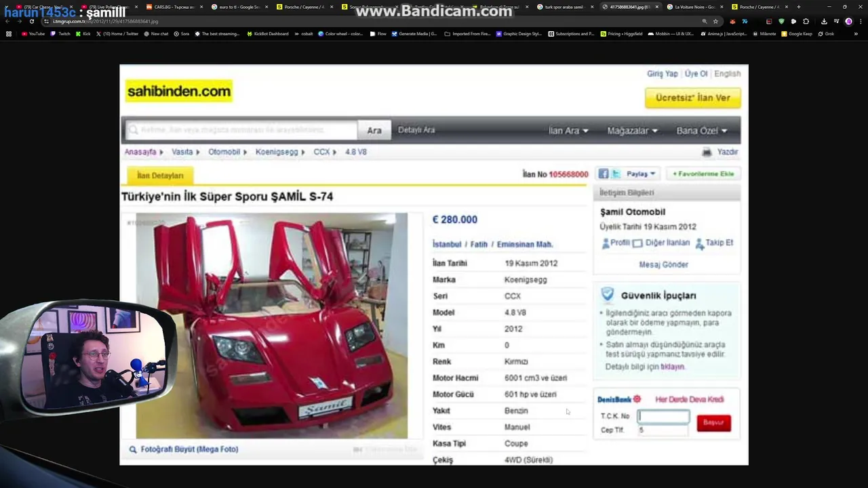Click the Ücretsiz İlan Ver button
Screen dimensions: 868x488
692,98
